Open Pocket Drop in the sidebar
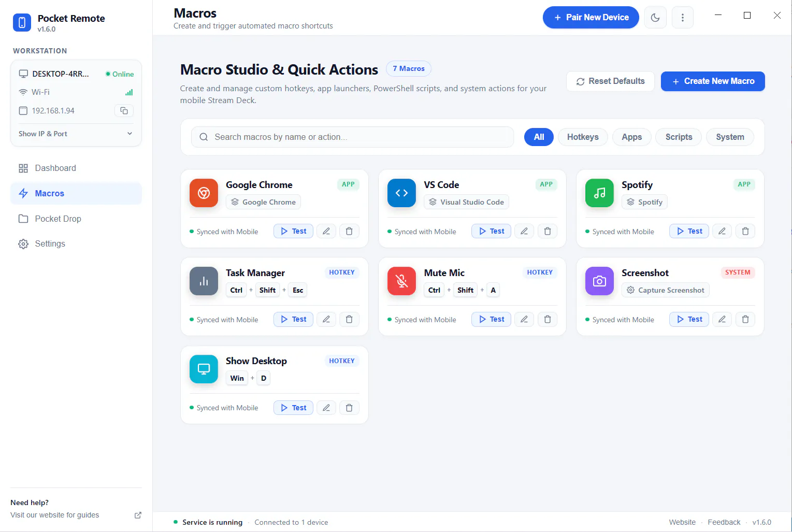This screenshot has height=532, width=792. click(x=76, y=219)
